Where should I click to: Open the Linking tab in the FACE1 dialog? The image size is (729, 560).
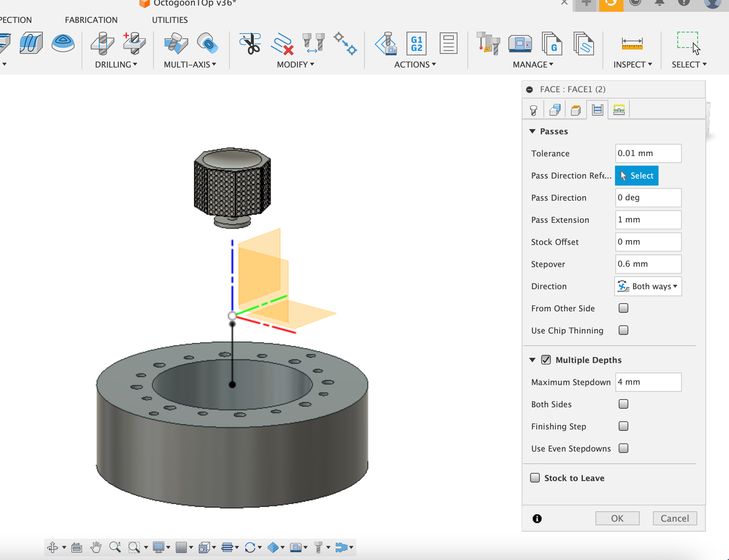click(x=619, y=109)
